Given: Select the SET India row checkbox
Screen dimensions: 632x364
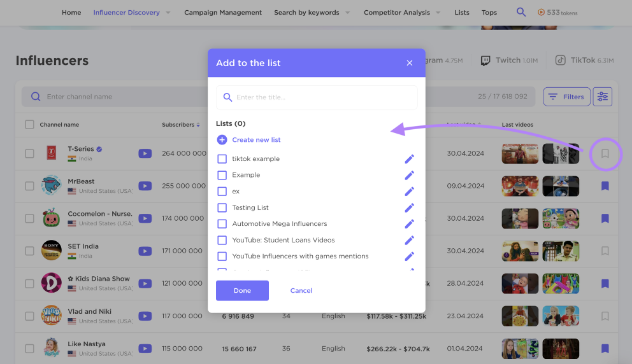Looking at the screenshot, I should [29, 251].
